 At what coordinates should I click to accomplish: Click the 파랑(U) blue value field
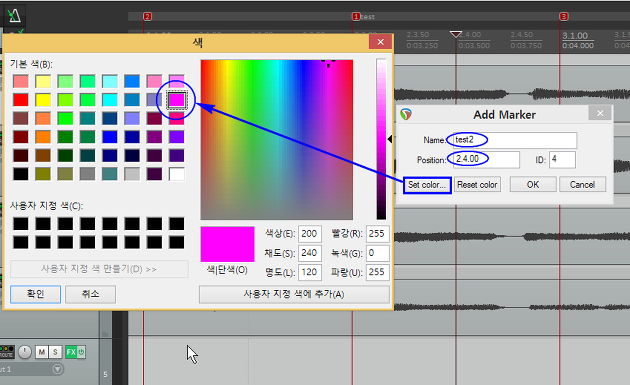378,272
